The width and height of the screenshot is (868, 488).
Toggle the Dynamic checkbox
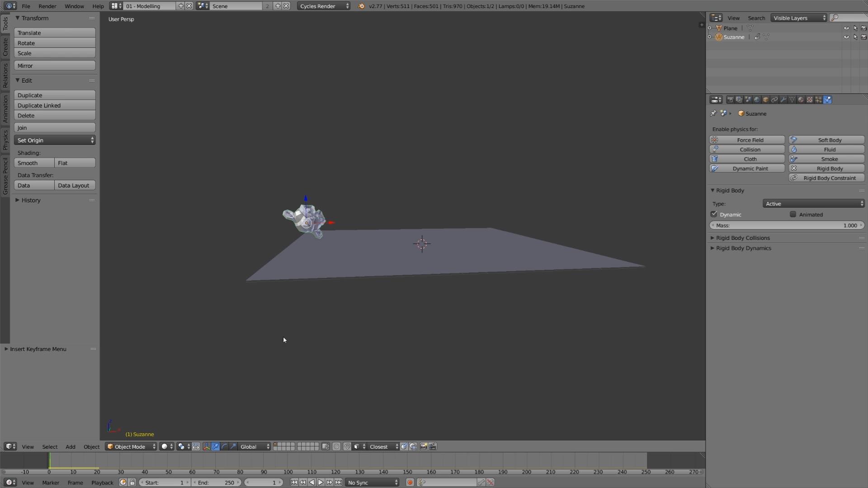(714, 214)
